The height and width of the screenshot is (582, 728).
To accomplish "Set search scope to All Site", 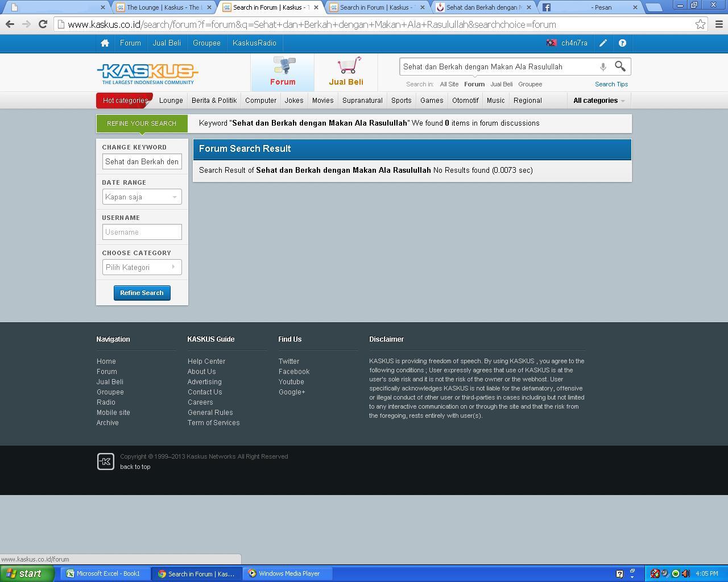I will point(449,84).
